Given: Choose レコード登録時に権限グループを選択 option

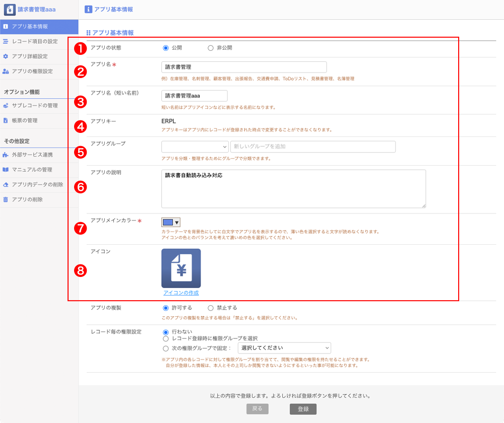Looking at the screenshot, I should click(165, 338).
